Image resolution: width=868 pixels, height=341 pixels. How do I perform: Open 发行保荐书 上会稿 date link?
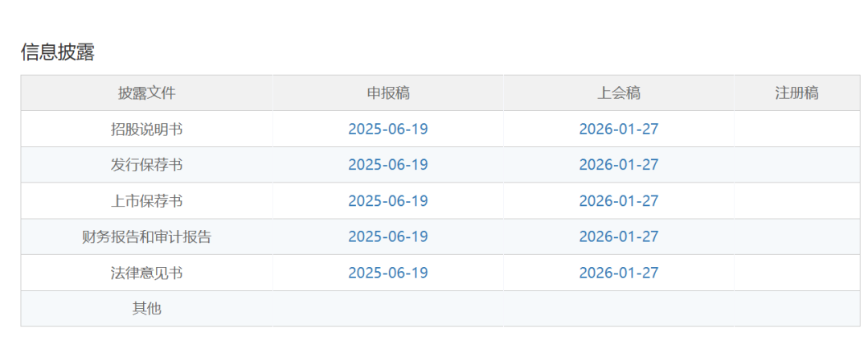point(619,165)
